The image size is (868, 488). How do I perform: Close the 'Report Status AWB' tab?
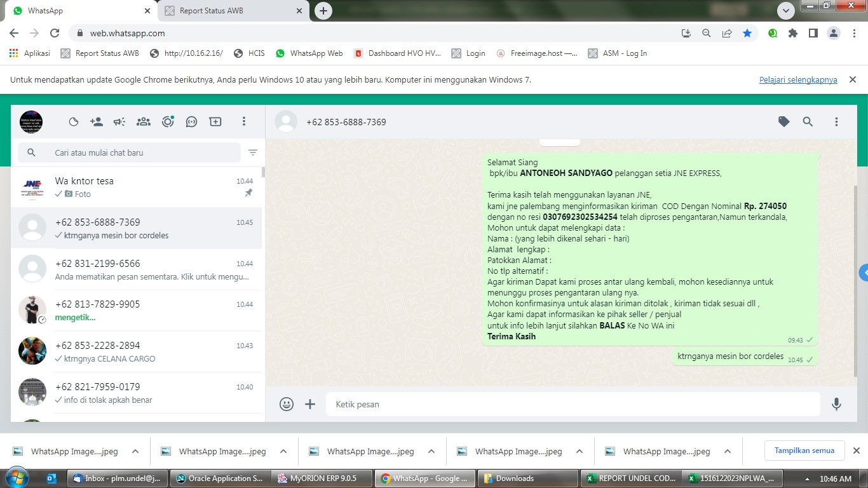pos(299,11)
